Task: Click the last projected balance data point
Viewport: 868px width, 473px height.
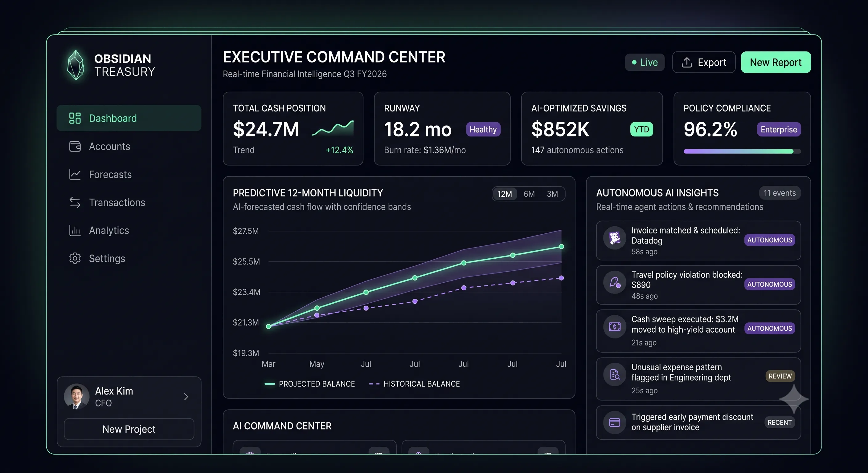Action: point(561,246)
